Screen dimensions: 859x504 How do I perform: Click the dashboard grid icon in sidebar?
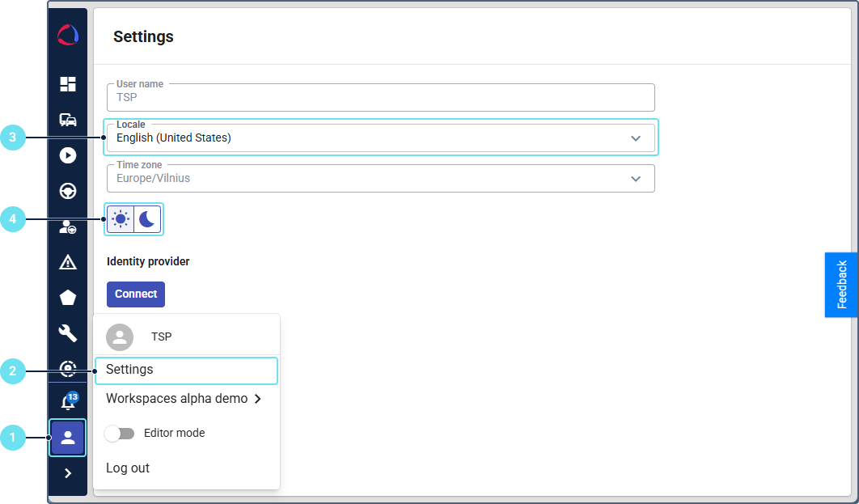point(68,84)
